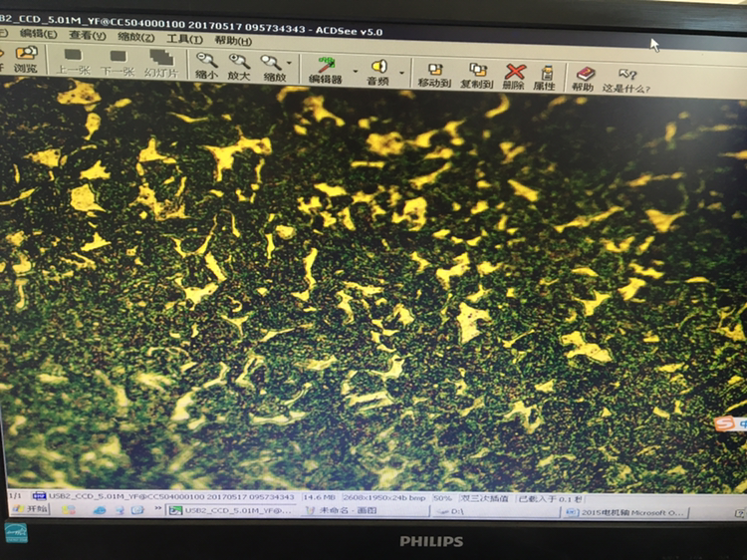Screen dimensions: 747x560
Task: Open the 查看(V) menu
Action: [88, 35]
